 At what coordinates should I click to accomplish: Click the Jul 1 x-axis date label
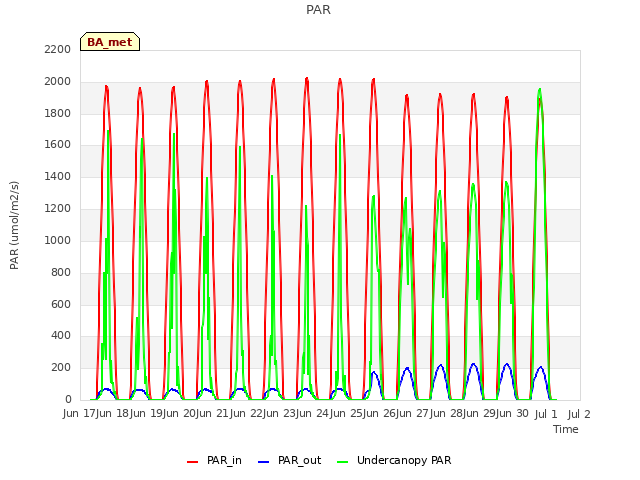546,414
